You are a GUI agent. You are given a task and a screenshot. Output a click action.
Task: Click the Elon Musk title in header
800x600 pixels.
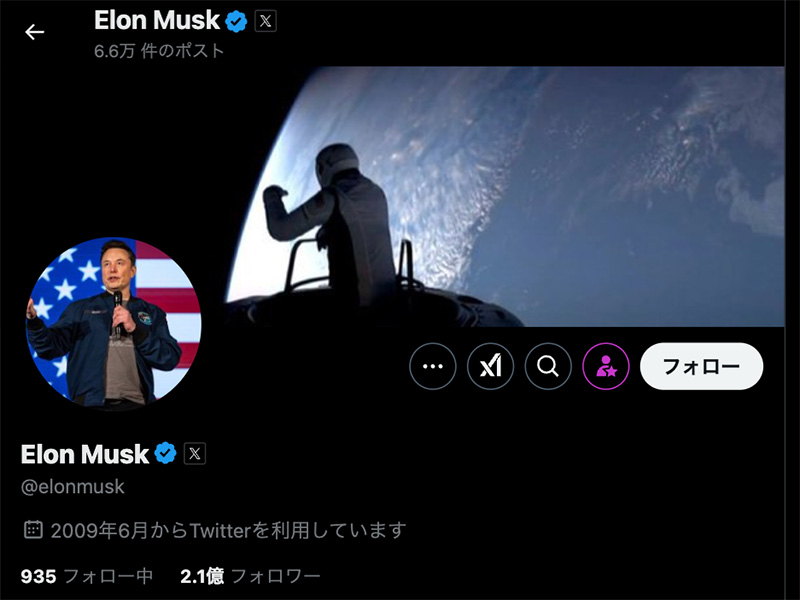click(x=157, y=21)
